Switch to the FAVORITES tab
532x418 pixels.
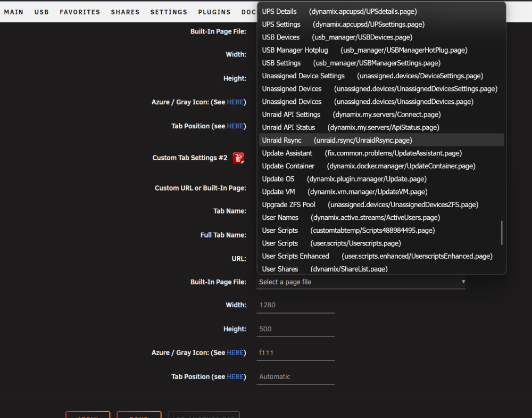click(x=80, y=12)
